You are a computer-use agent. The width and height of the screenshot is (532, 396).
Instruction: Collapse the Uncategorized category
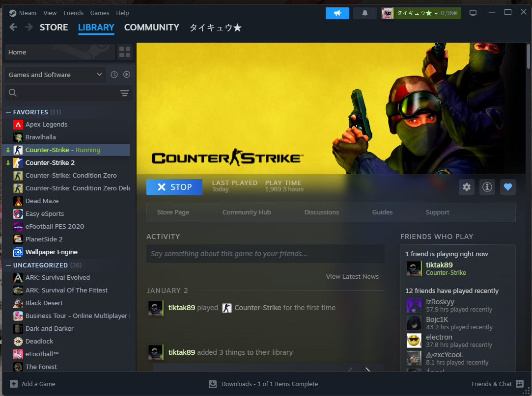[x=8, y=265]
